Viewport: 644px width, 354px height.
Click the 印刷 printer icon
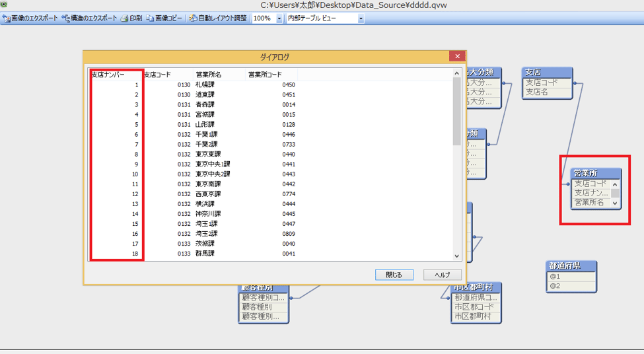124,18
